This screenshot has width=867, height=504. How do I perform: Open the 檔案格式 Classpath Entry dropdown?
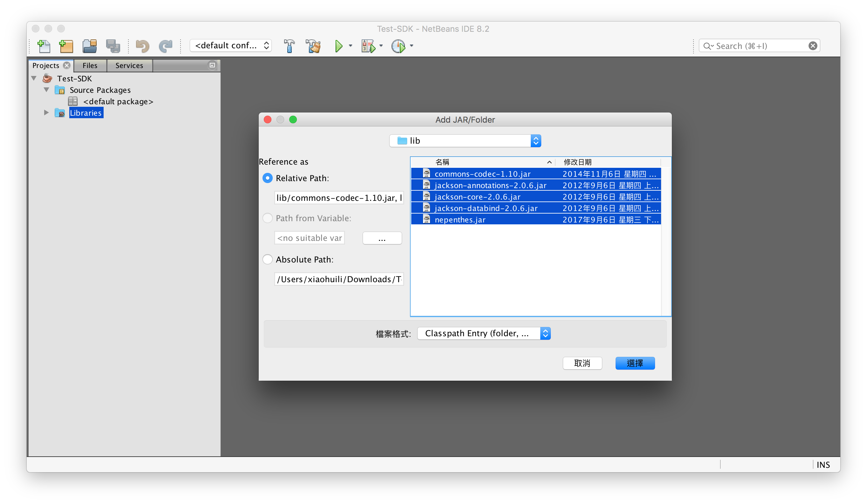484,333
